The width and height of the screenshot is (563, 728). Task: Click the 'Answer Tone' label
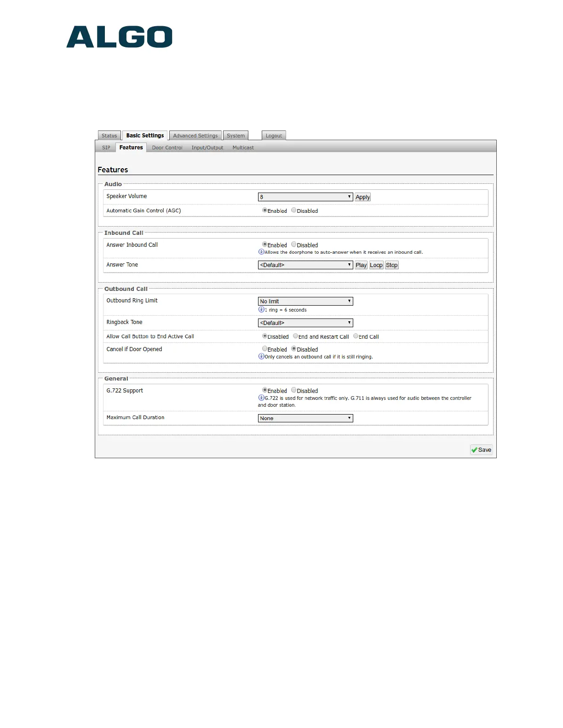(x=122, y=265)
